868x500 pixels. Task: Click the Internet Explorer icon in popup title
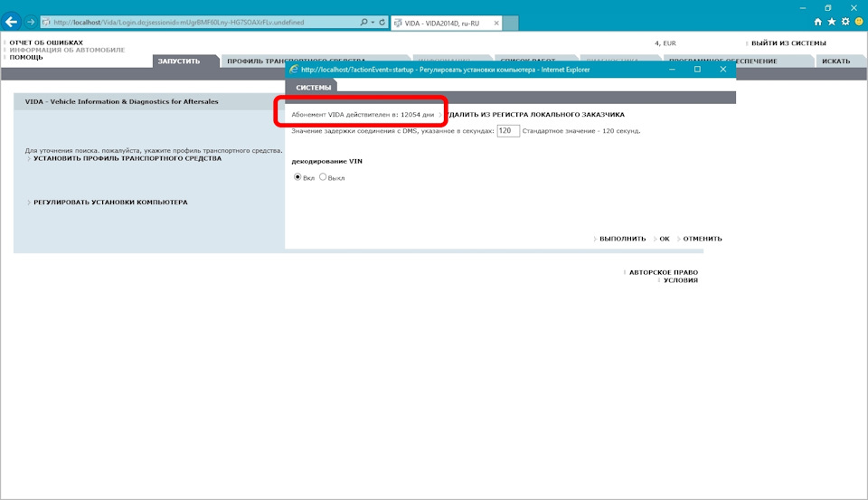pyautogui.click(x=294, y=70)
